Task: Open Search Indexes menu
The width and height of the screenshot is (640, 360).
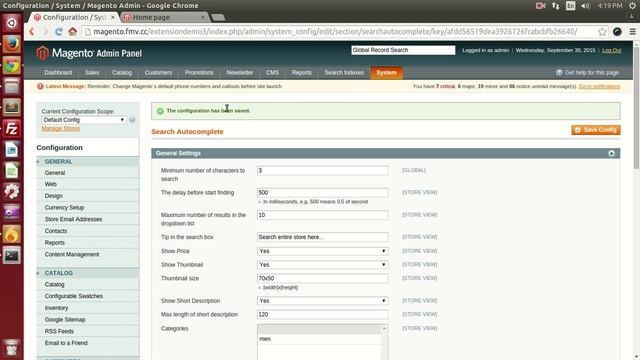Action: (x=344, y=73)
